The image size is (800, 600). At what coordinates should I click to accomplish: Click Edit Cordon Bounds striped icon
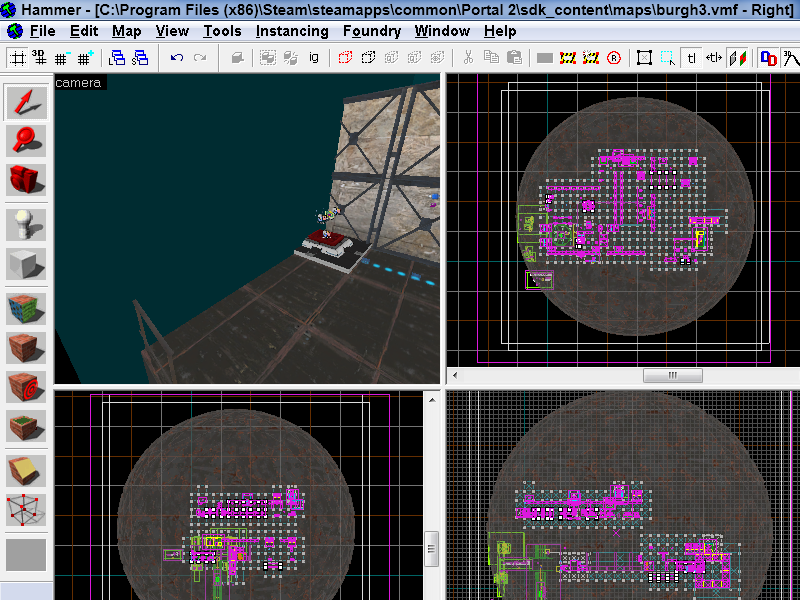pyautogui.click(x=568, y=58)
